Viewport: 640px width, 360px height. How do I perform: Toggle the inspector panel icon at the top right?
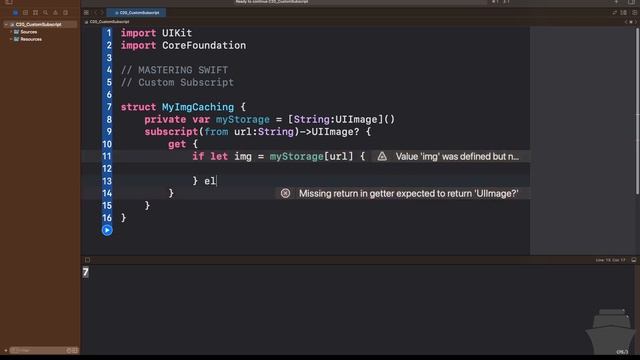tap(631, 2)
